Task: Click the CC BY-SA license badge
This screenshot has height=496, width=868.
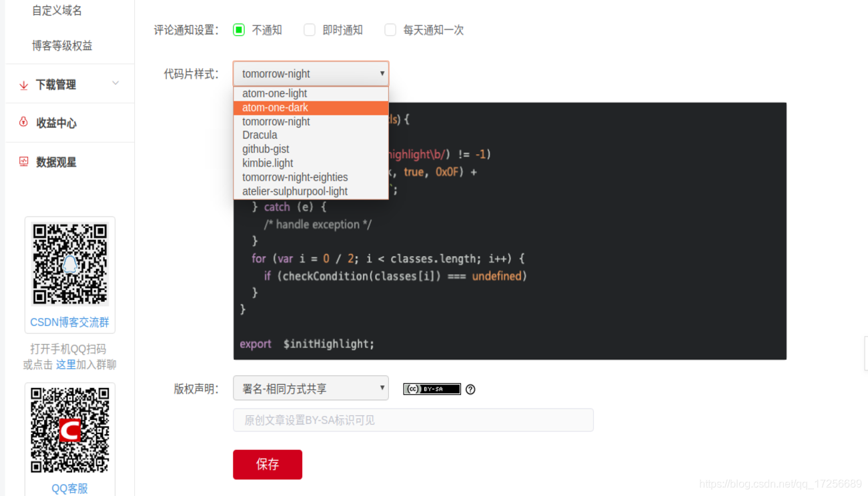Action: (432, 389)
